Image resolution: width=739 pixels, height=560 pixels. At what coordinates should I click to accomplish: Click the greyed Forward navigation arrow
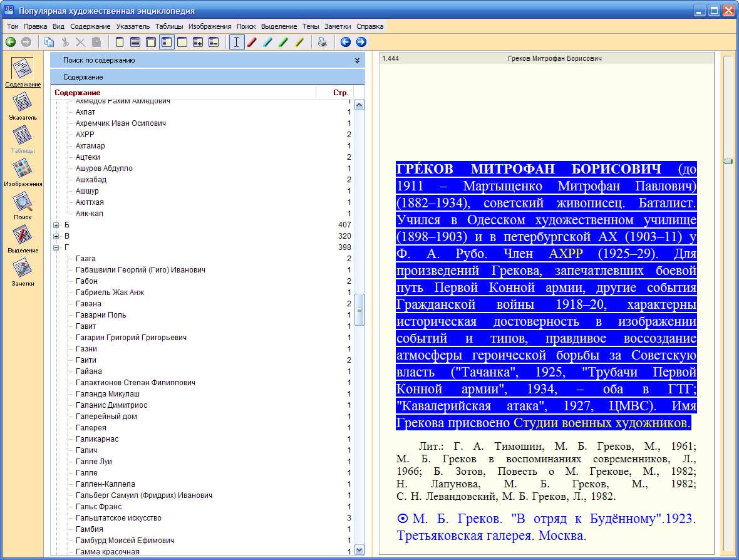26,42
